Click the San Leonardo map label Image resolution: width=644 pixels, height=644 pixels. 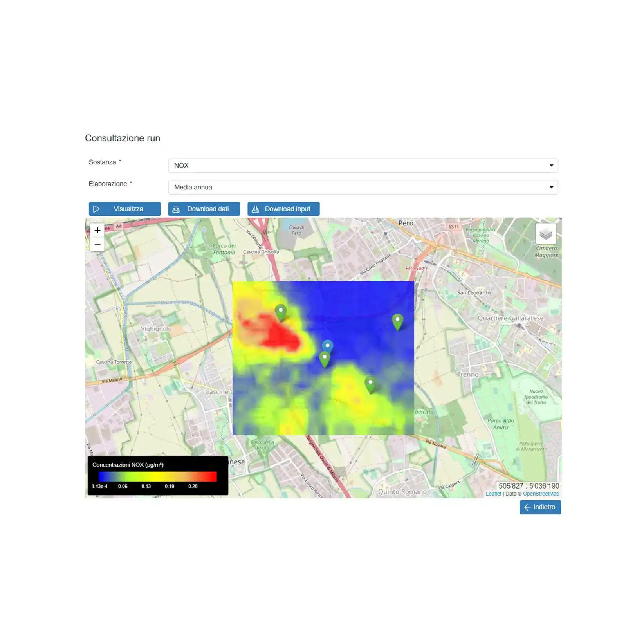click(x=474, y=292)
